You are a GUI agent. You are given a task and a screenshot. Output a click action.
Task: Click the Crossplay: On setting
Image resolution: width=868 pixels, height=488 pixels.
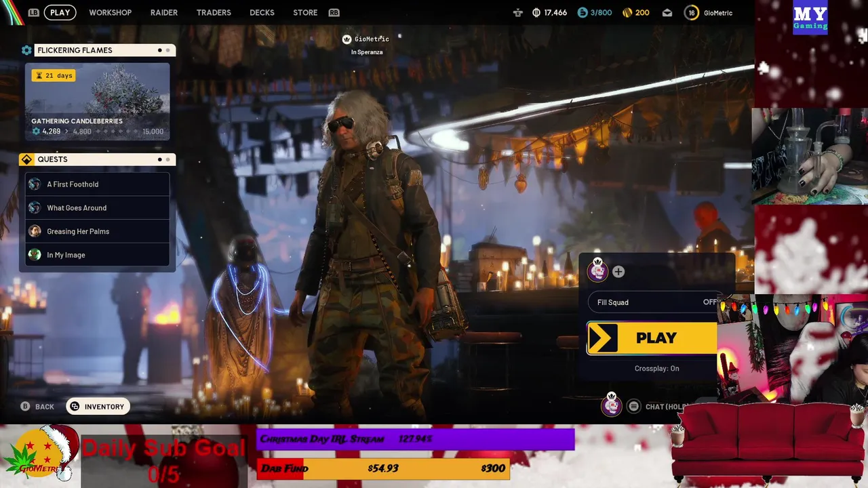656,369
